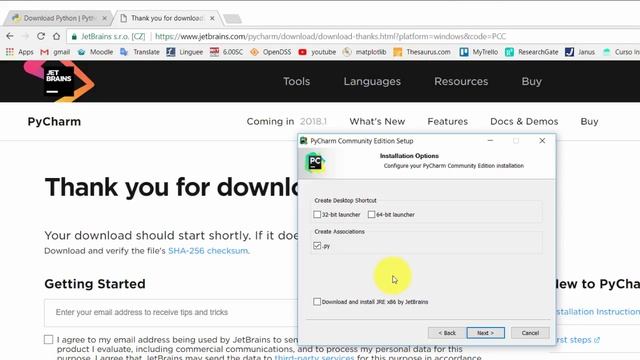Image resolution: width=640 pixels, height=360 pixels.
Task: Close the Download Python tab
Action: tap(104, 18)
